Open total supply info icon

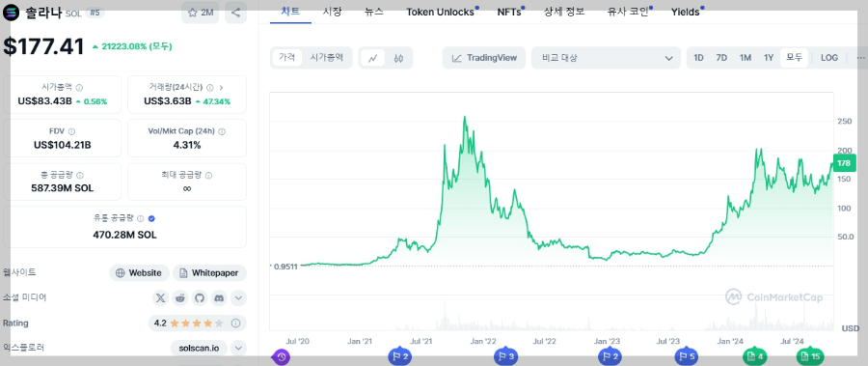click(x=80, y=175)
